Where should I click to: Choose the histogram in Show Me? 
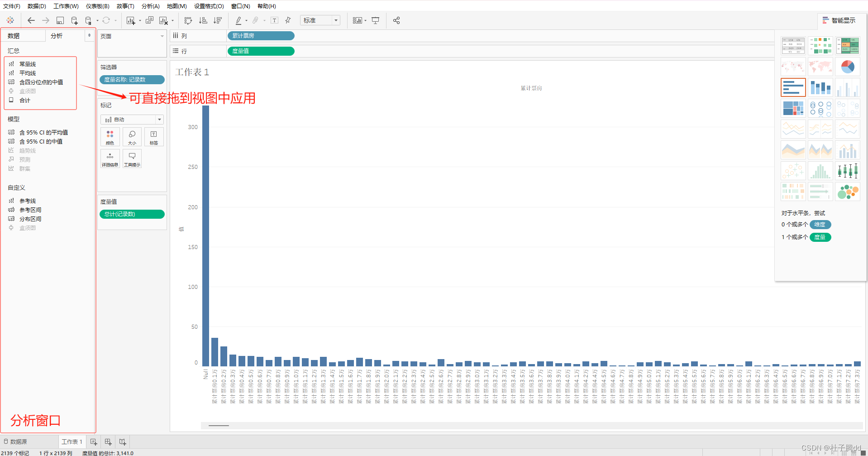(820, 171)
